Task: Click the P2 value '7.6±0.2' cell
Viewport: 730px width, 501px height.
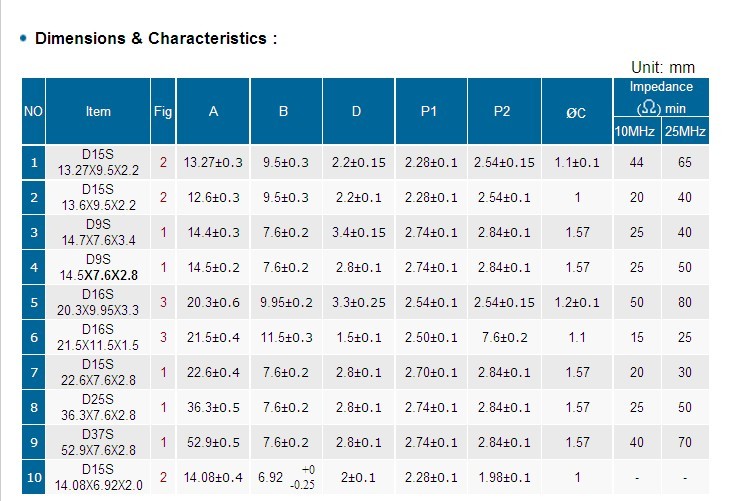Action: pos(504,338)
